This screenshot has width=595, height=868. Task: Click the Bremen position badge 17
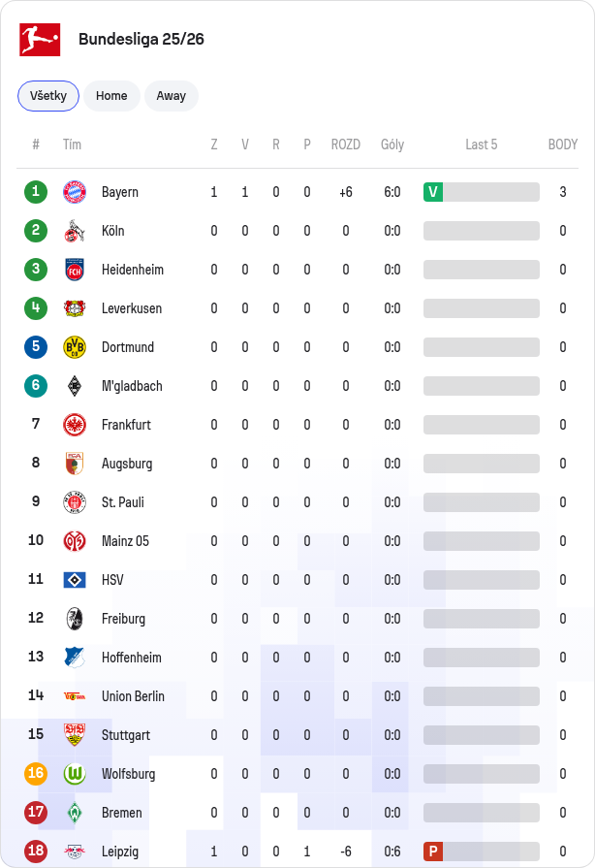(x=36, y=812)
